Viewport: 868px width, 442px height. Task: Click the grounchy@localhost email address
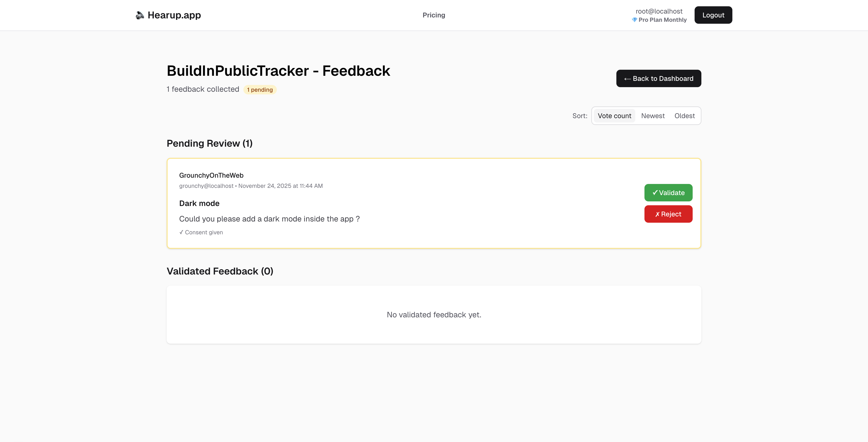[206, 186]
